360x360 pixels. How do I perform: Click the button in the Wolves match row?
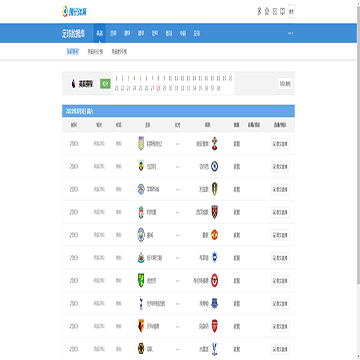(280, 349)
